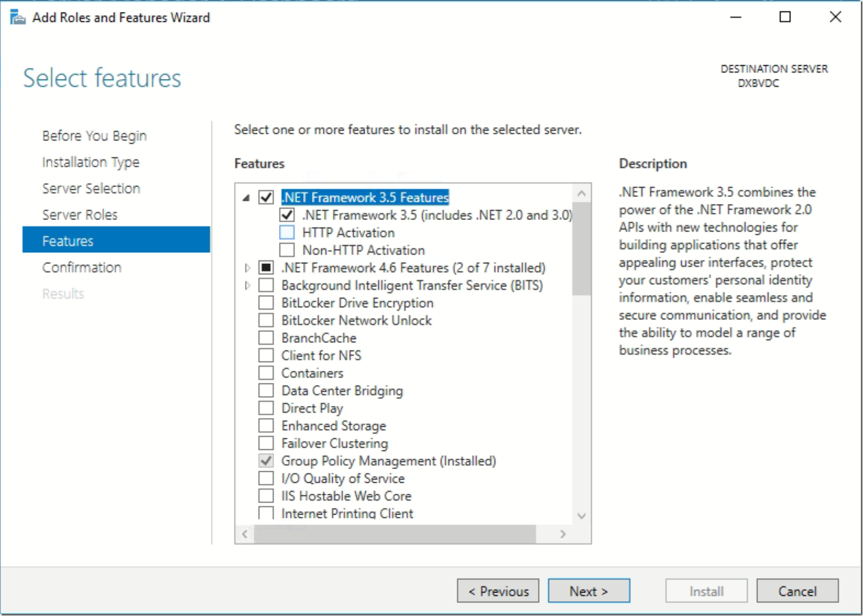The image size is (863, 616).
Task: Check Data Center Bridging feature
Action: pyautogui.click(x=266, y=390)
